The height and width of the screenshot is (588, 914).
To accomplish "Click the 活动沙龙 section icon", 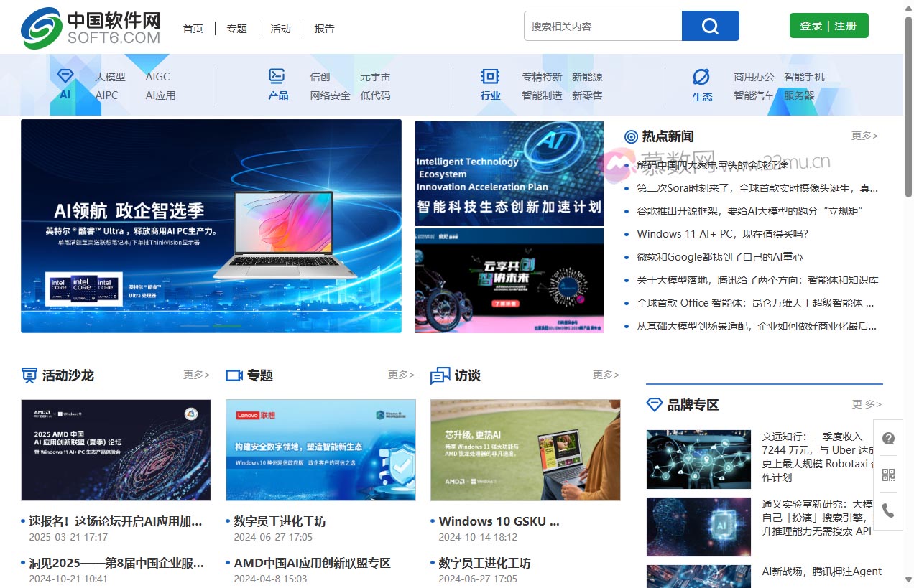I will pos(28,375).
